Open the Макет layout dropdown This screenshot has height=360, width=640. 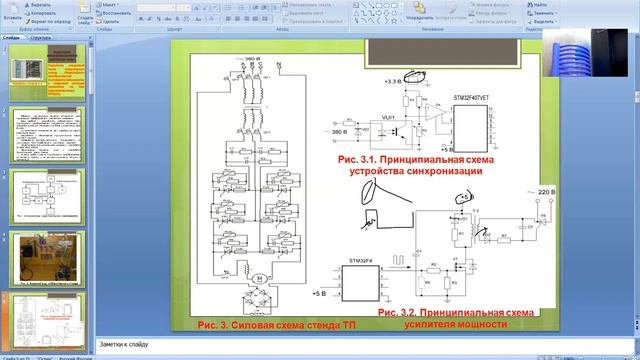click(x=108, y=5)
